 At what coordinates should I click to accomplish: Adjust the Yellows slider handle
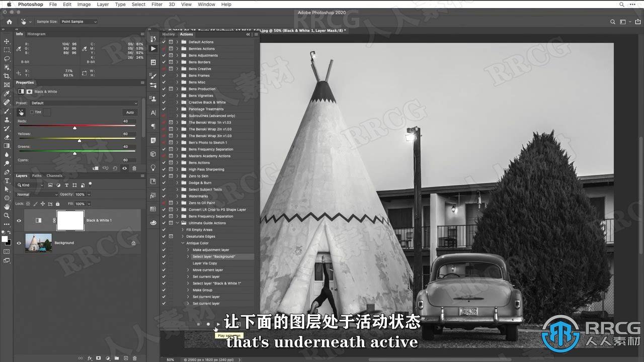(79, 140)
